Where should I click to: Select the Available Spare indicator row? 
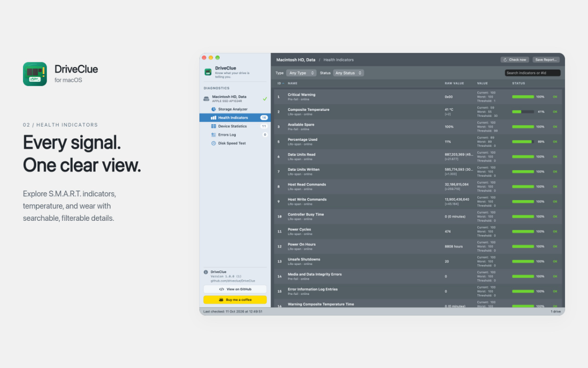pyautogui.click(x=418, y=127)
